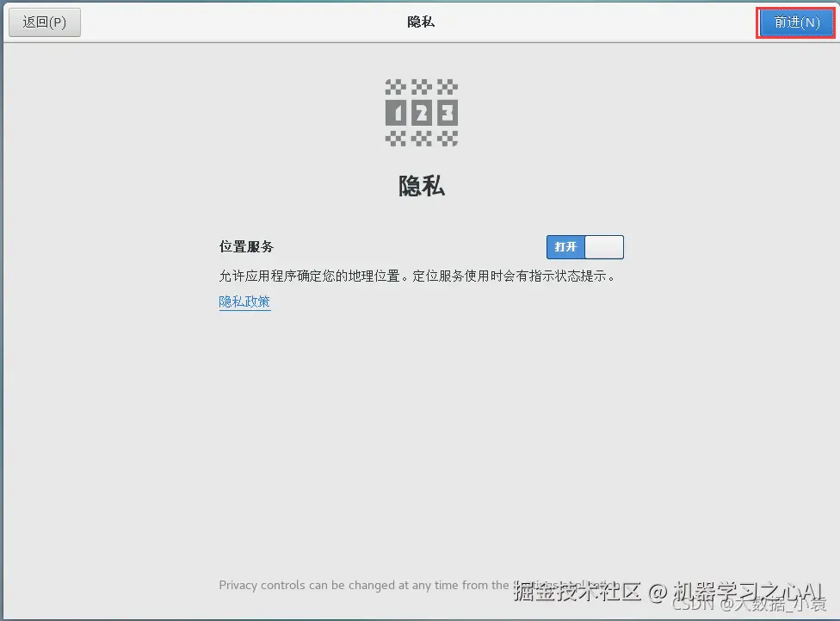Click the right half of the location toggle
Viewport: 840px width, 621px height.
(x=605, y=247)
